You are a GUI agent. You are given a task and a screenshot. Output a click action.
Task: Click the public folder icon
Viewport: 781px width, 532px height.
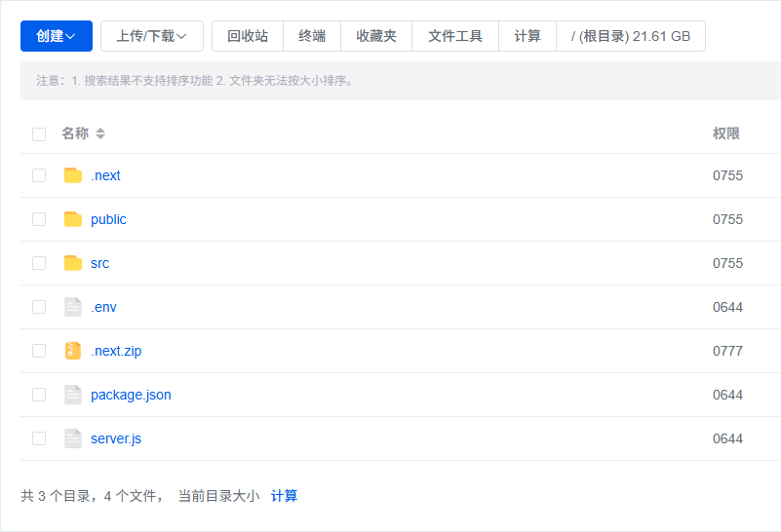pos(73,219)
